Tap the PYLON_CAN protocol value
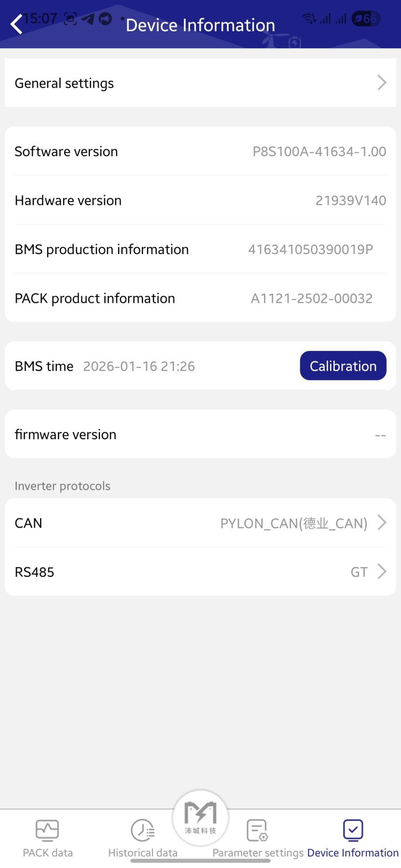Image resolution: width=401 pixels, height=868 pixels. (x=293, y=523)
